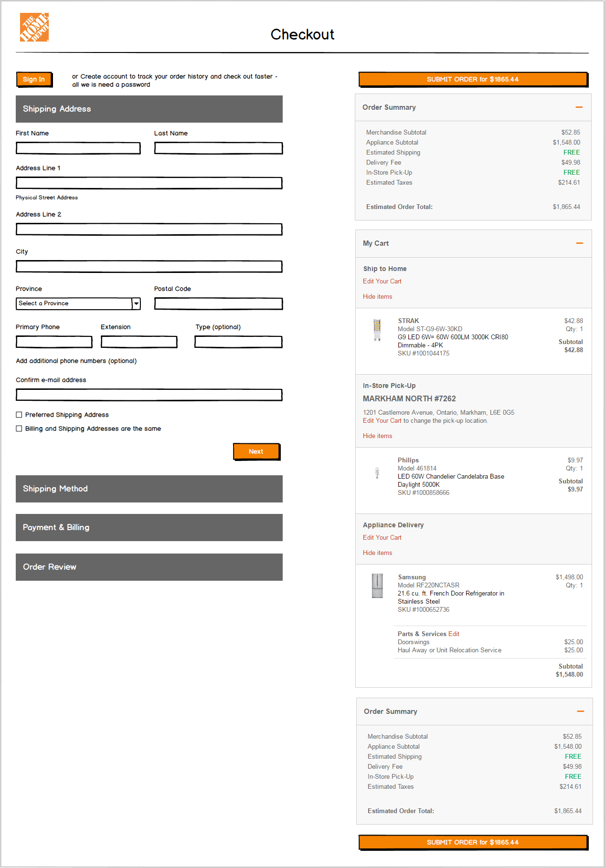Expand the Payment & Billing section
Screen dimensions: 605x868
coord(149,527)
